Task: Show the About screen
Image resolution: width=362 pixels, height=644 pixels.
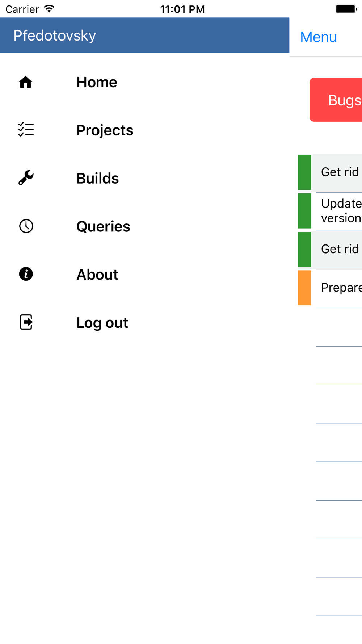Action: [97, 275]
